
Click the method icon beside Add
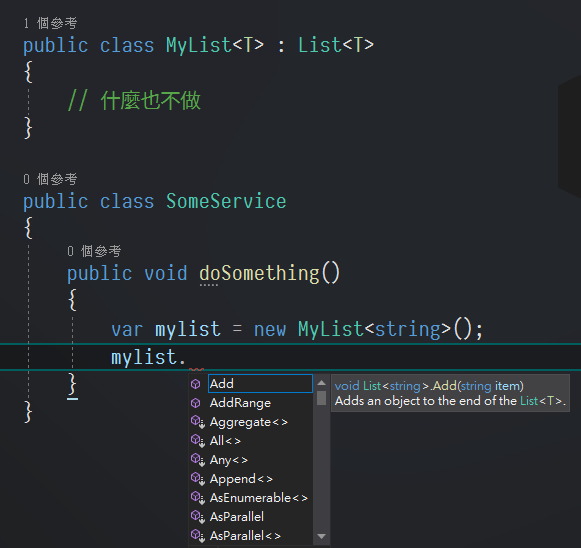(196, 384)
